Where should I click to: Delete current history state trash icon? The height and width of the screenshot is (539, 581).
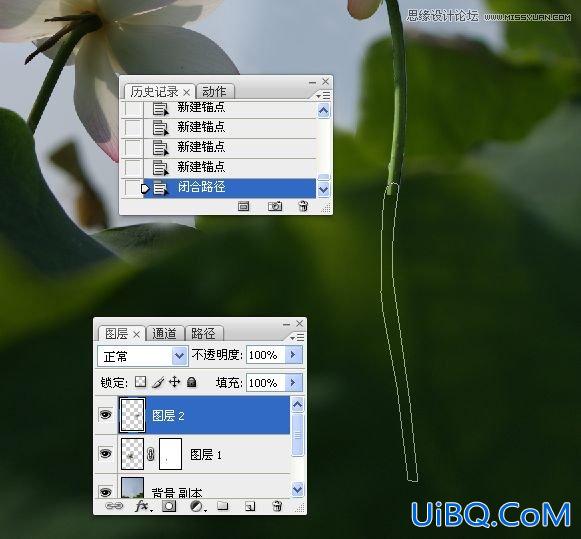coord(303,206)
